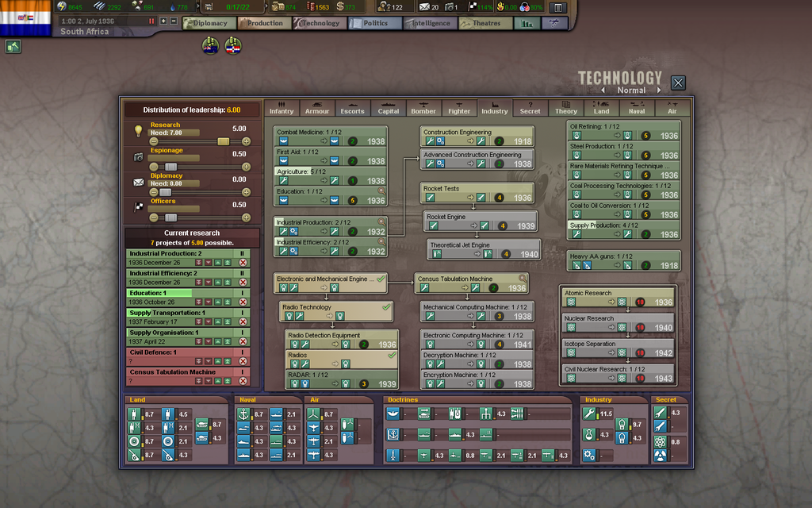Click the gear icon in the Industry panel
This screenshot has height=508, width=812.
pyautogui.click(x=589, y=455)
